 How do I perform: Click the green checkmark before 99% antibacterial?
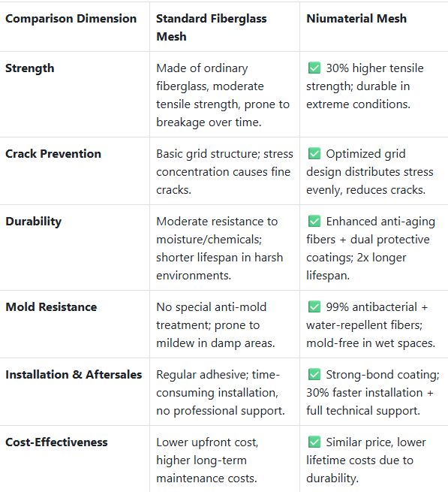click(x=314, y=306)
